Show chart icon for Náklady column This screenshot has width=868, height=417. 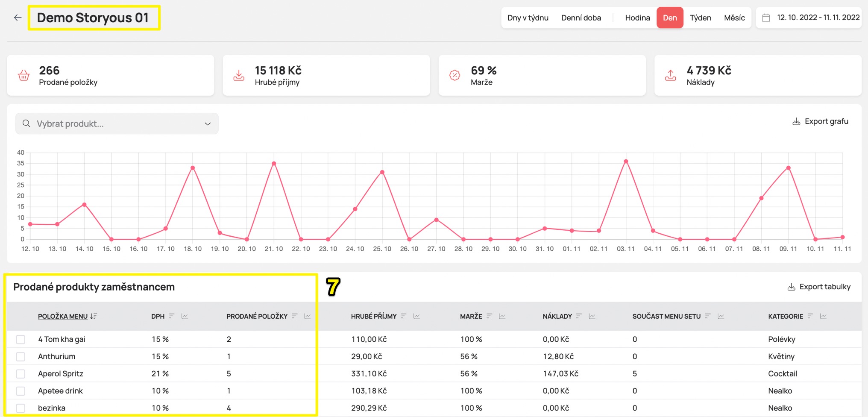pos(592,316)
